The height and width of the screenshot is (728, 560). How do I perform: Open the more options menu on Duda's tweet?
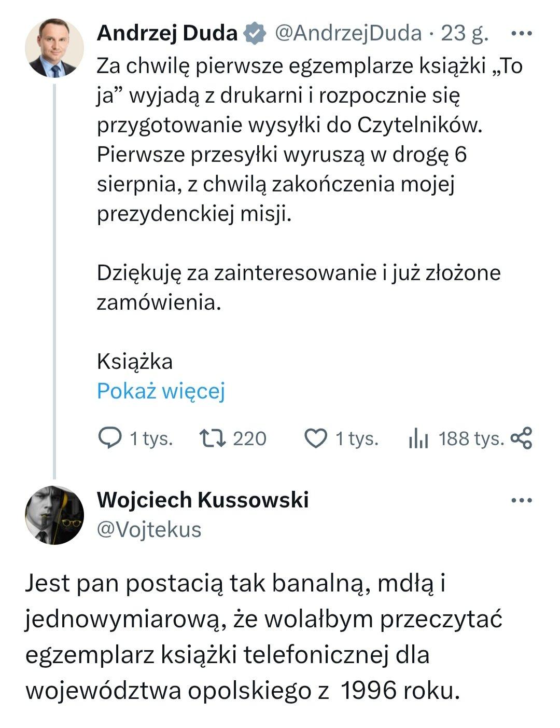[x=521, y=34]
